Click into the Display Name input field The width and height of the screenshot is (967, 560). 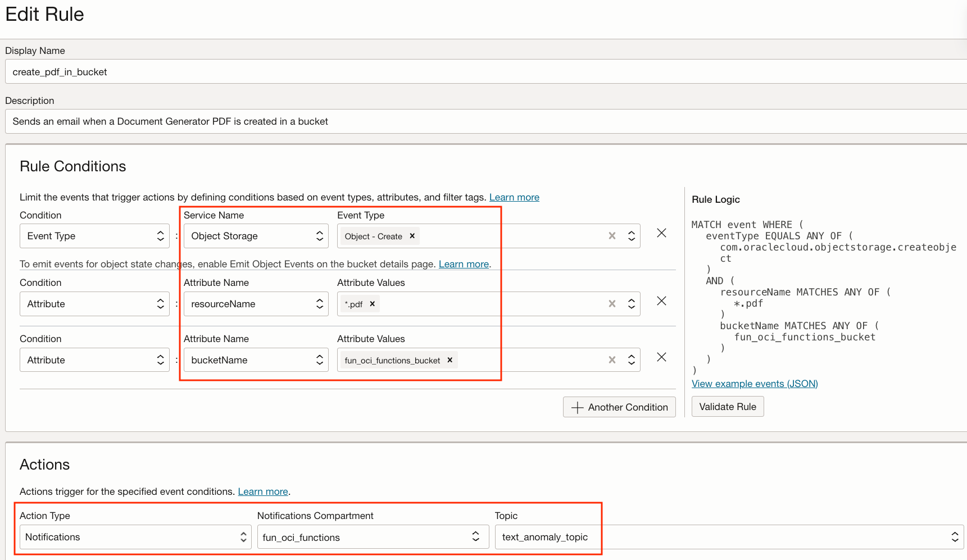(483, 72)
